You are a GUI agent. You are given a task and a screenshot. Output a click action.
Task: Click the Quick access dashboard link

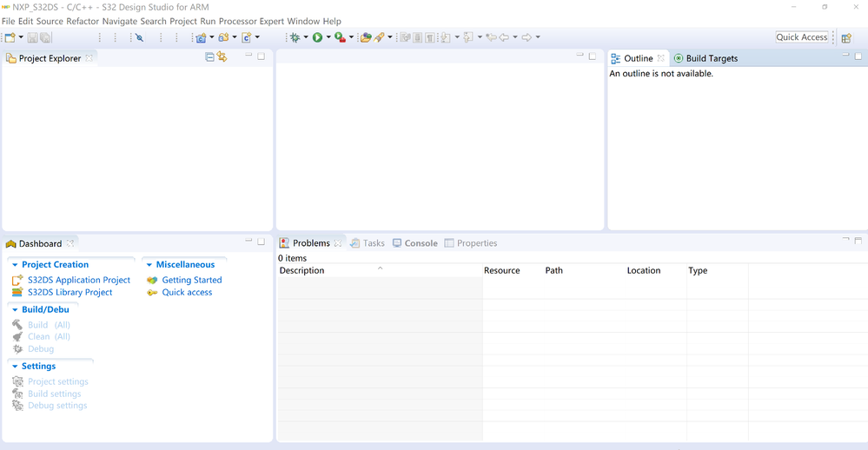point(187,292)
